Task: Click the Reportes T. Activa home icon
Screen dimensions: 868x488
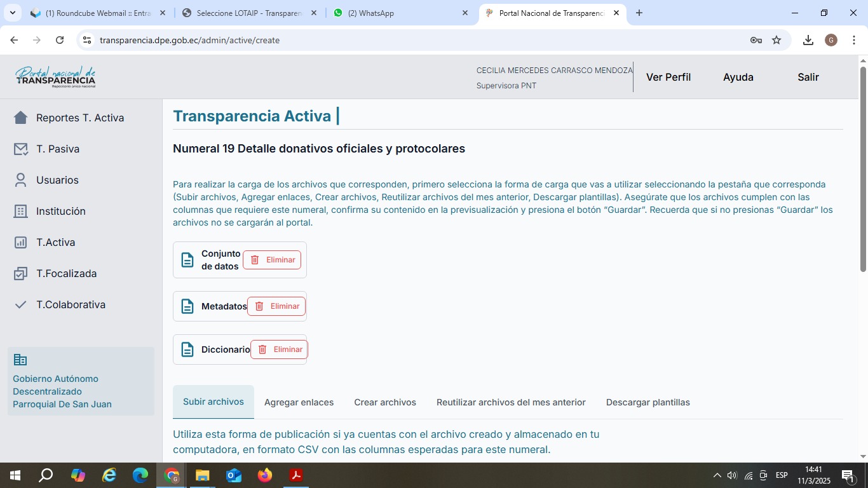Action: (20, 118)
